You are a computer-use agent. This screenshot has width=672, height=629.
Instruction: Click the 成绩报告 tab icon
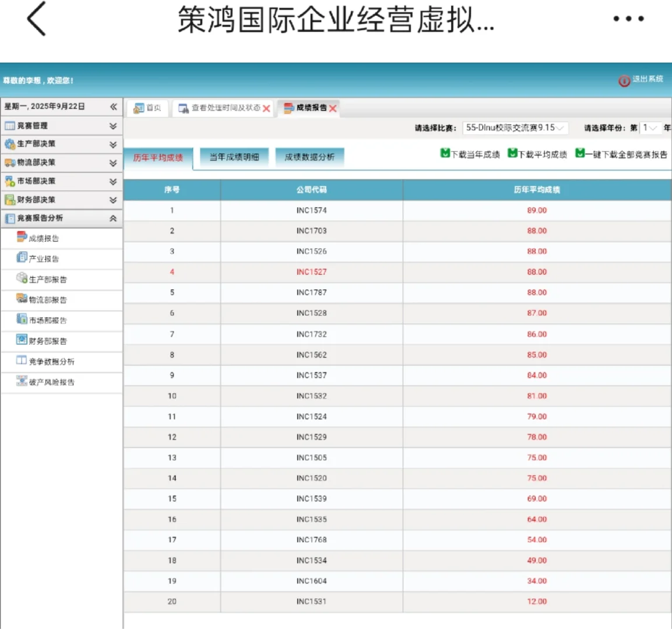289,108
